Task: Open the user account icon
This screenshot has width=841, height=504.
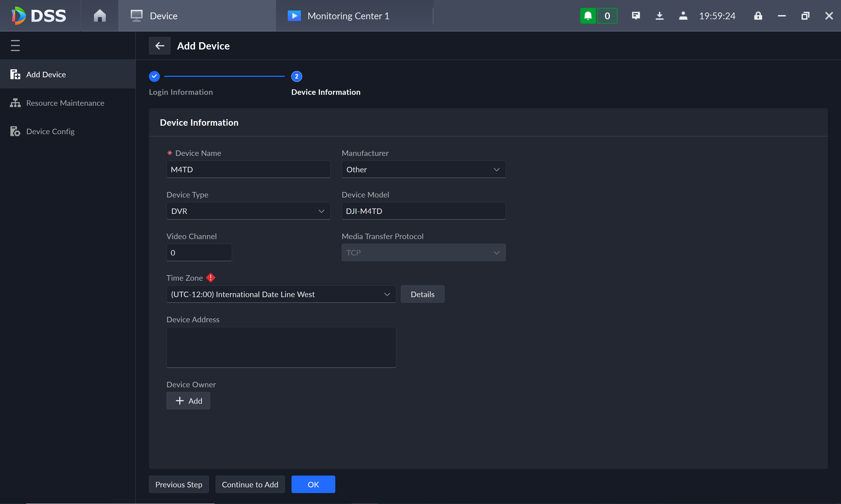Action: pos(683,16)
